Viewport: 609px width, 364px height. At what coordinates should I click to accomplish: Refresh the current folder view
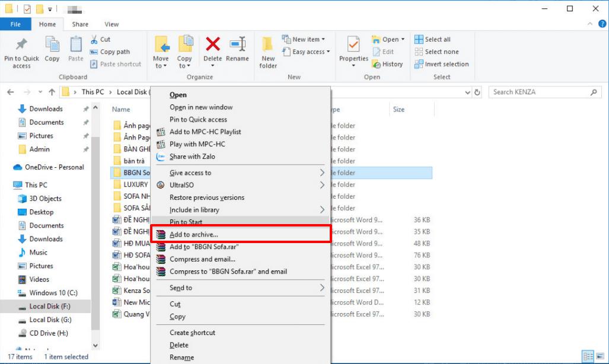pyautogui.click(x=477, y=92)
